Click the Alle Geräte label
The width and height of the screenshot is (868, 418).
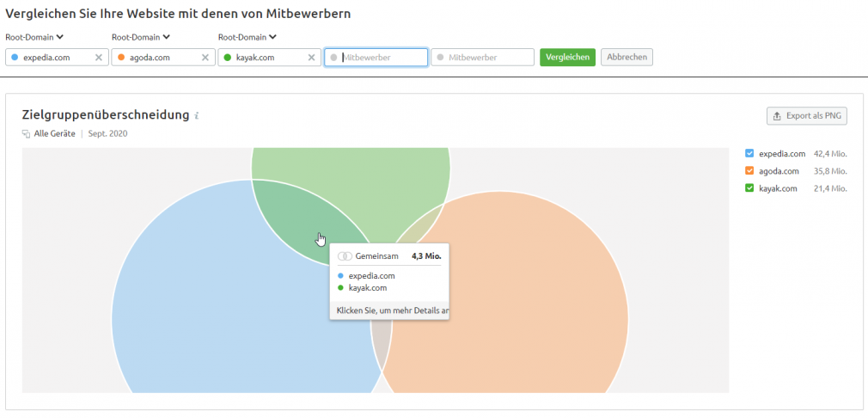pyautogui.click(x=55, y=133)
